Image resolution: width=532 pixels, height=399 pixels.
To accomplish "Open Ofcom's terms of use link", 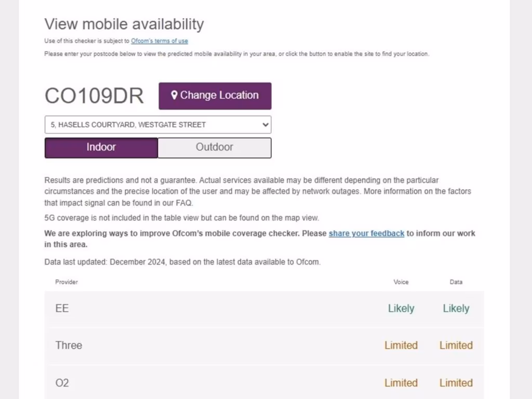I will point(159,41).
